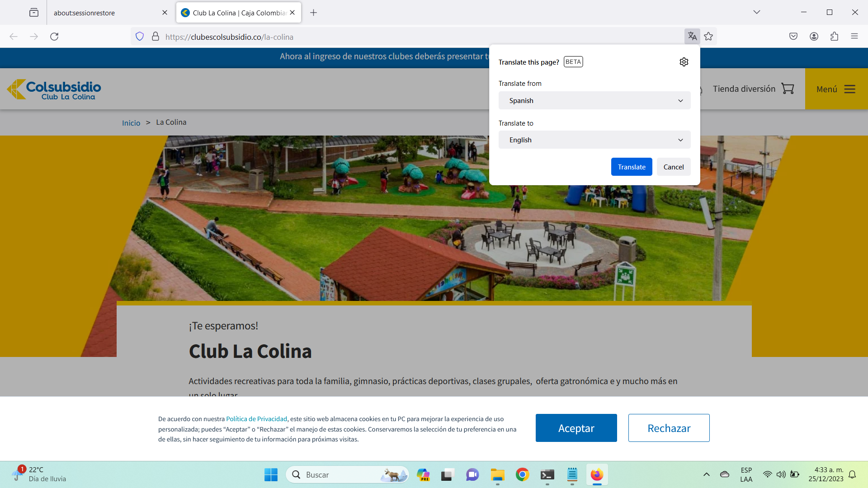This screenshot has height=488, width=868.
Task: Cancel the translation popup
Action: [x=673, y=167]
